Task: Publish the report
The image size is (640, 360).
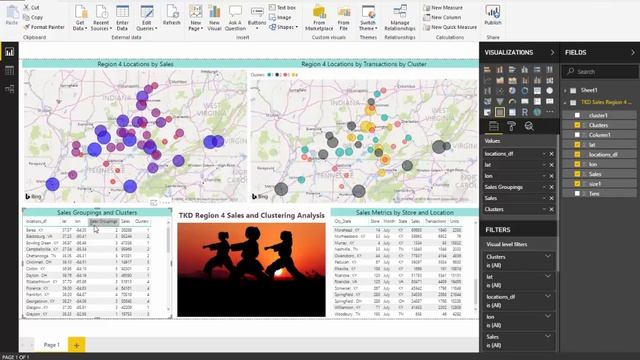Action: (x=493, y=16)
